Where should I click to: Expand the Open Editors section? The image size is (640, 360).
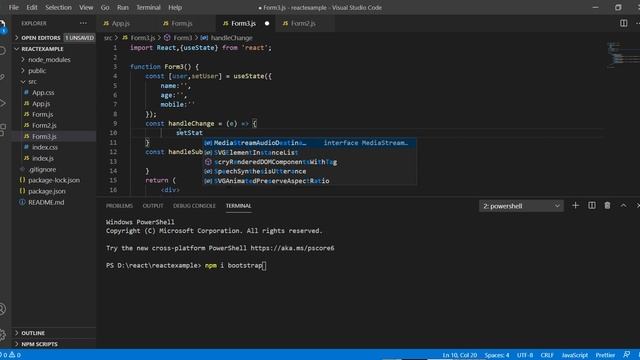pyautogui.click(x=54, y=38)
